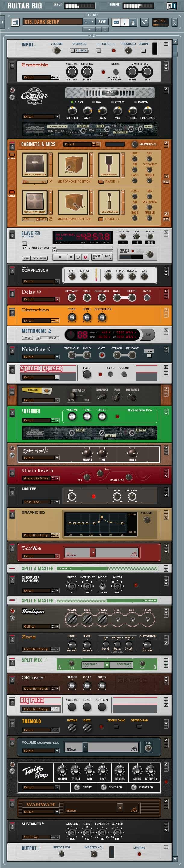Open the preset browser icon in toolbar
Viewport: 184px width, 868px height.
pyautogui.click(x=15, y=22)
